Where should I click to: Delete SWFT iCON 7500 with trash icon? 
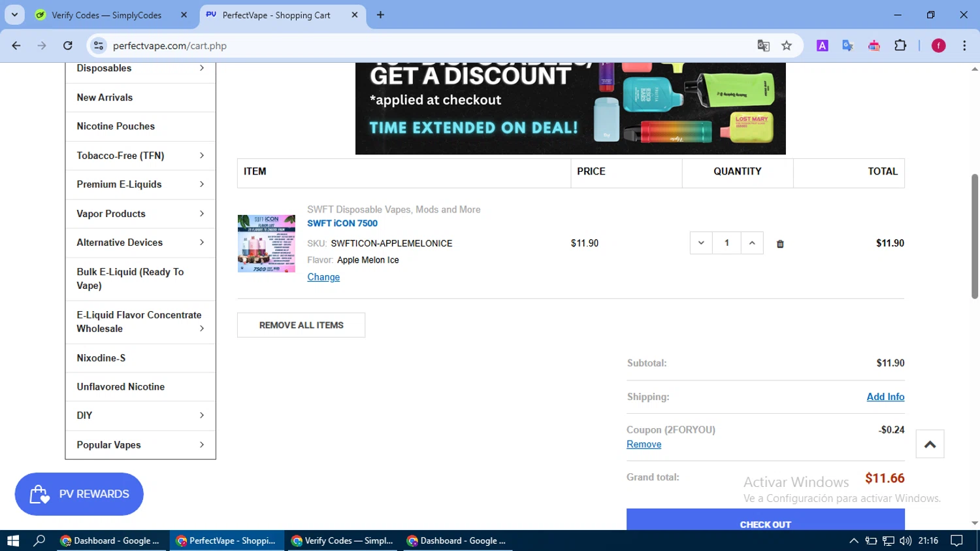pos(779,244)
